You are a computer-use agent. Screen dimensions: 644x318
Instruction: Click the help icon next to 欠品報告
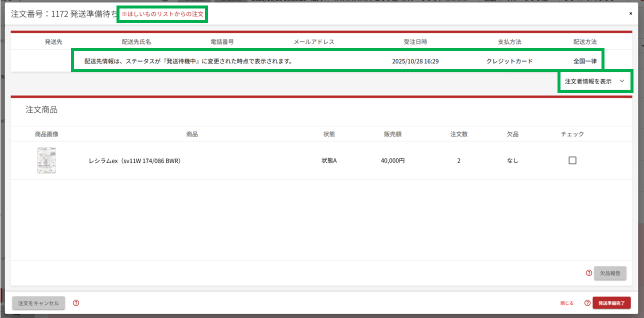pos(588,273)
